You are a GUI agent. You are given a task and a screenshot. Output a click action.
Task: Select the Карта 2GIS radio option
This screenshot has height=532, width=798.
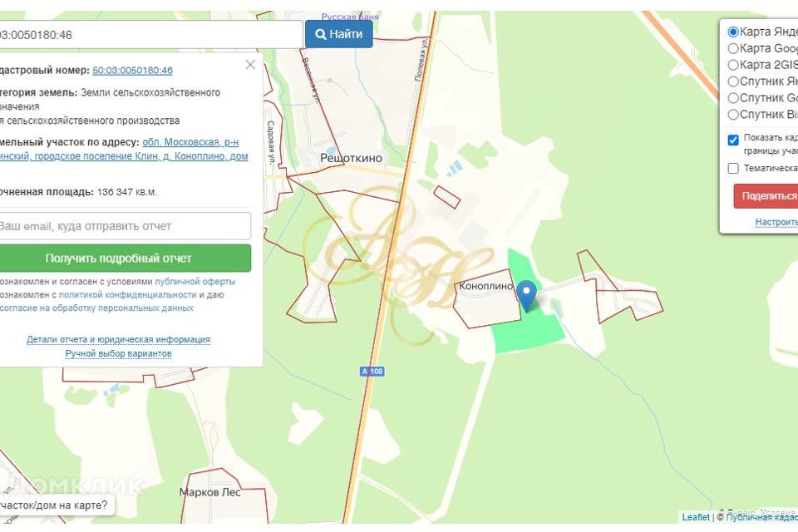coord(733,65)
